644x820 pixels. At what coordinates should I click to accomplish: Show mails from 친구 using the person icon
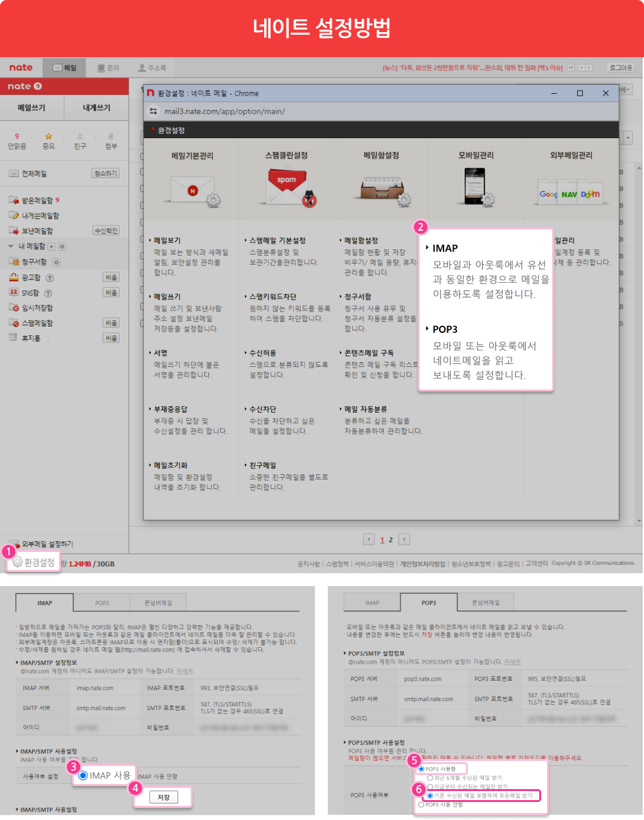point(80,136)
